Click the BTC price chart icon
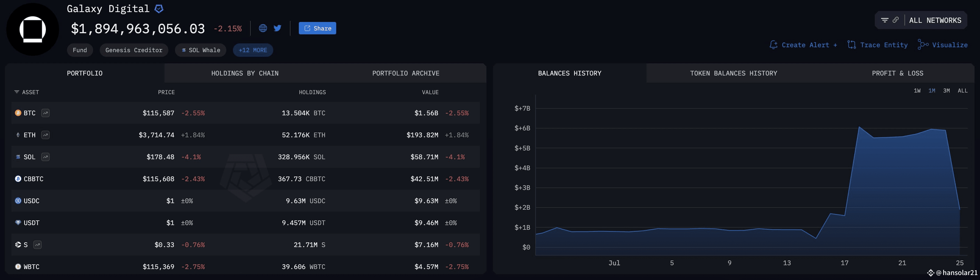 [x=45, y=113]
